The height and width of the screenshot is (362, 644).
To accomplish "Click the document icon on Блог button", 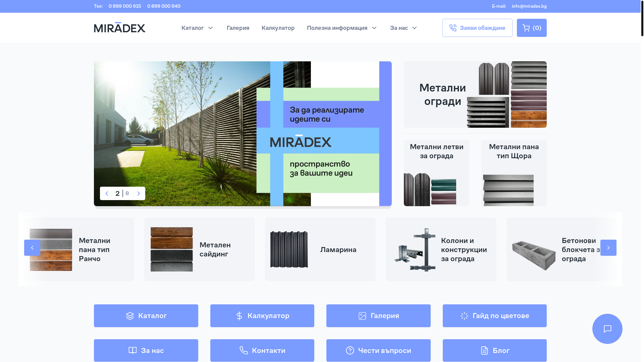I will point(484,350).
